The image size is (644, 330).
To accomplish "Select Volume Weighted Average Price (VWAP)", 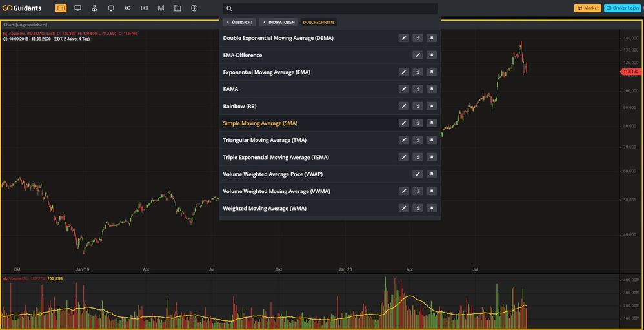I will point(272,174).
